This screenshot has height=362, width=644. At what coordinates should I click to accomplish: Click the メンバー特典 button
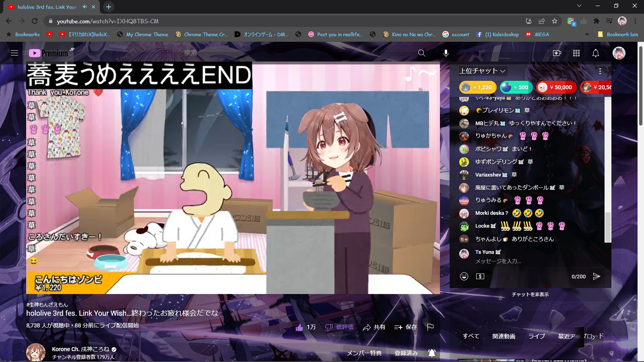(x=364, y=353)
